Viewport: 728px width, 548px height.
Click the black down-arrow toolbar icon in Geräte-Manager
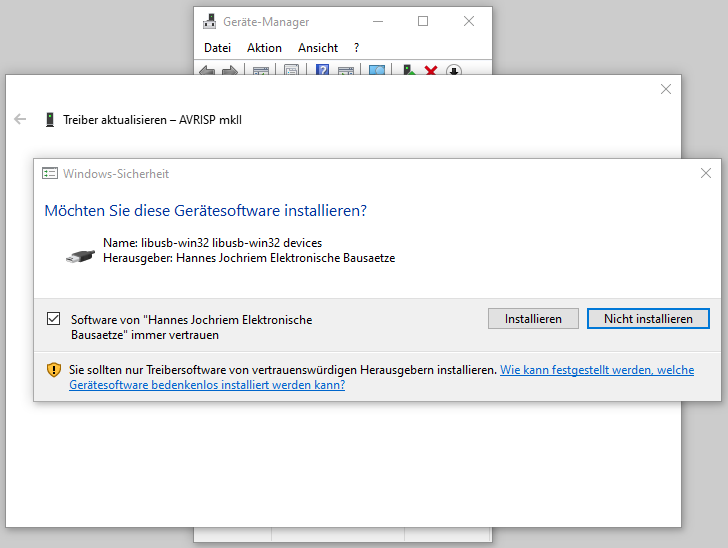pyautogui.click(x=453, y=71)
